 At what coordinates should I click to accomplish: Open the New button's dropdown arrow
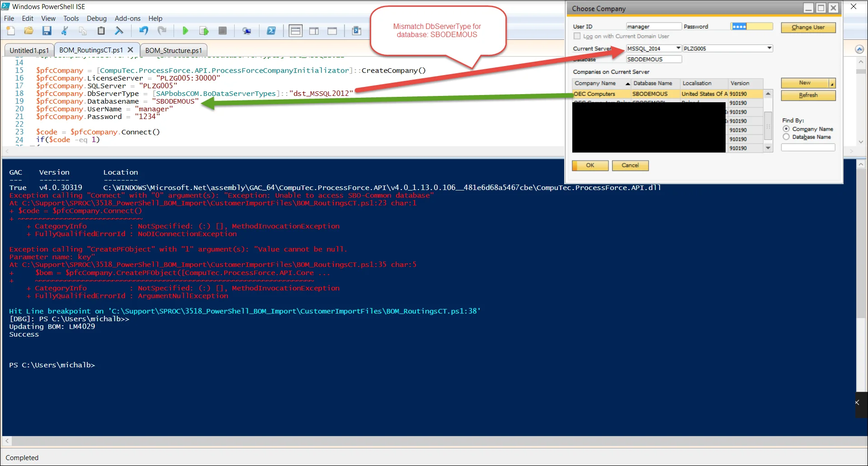pyautogui.click(x=832, y=83)
